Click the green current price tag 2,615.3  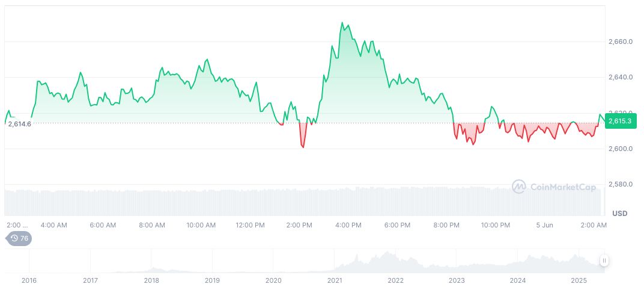[x=619, y=121]
